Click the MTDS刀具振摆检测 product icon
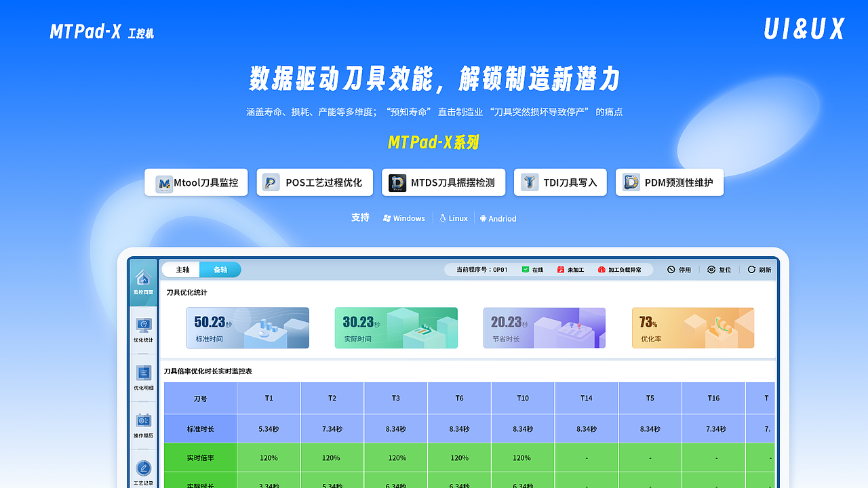The width and height of the screenshot is (868, 488). click(x=397, y=182)
